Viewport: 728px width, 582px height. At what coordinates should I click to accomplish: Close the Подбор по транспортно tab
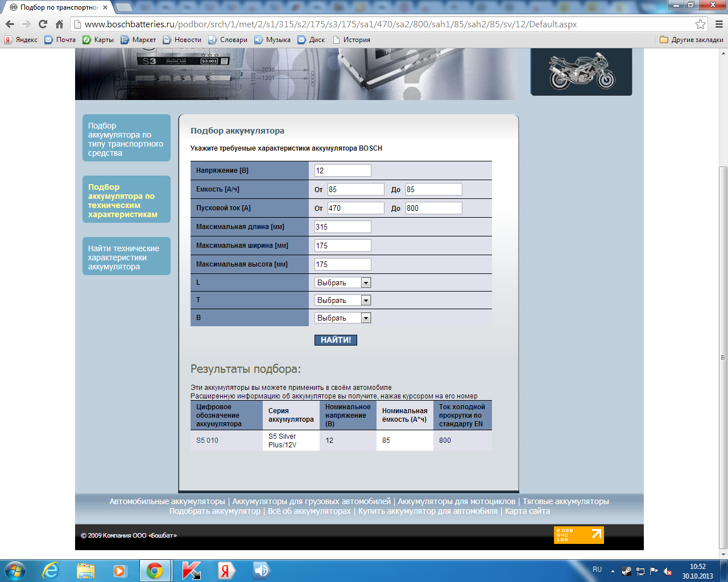(x=105, y=7)
